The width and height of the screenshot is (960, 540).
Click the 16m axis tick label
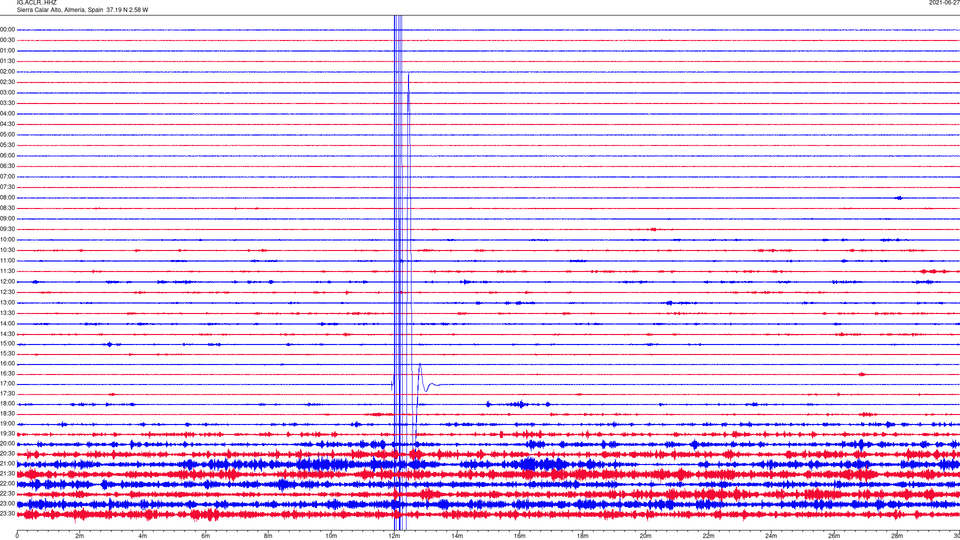pyautogui.click(x=520, y=536)
